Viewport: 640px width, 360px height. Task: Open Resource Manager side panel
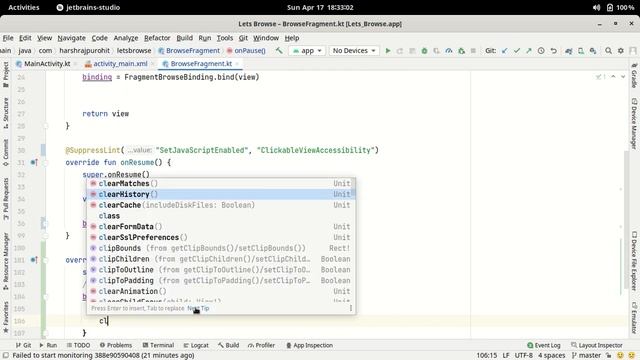pos(6,261)
